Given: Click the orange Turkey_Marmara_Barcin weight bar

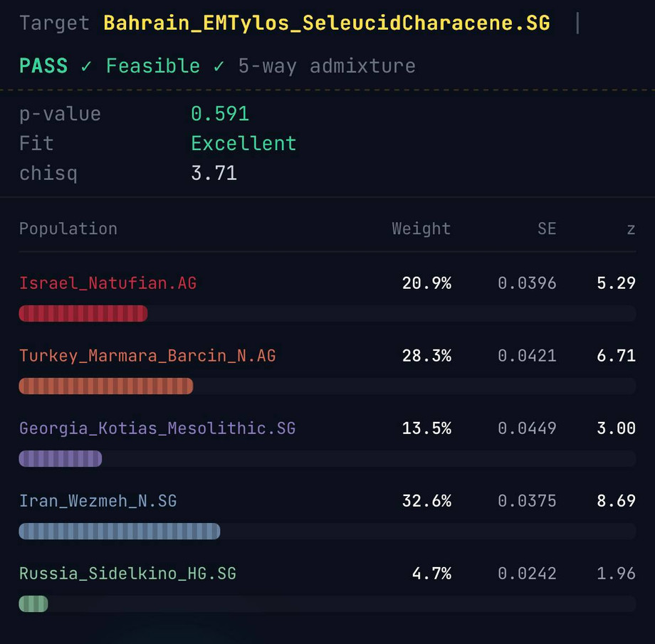Looking at the screenshot, I should [x=106, y=386].
